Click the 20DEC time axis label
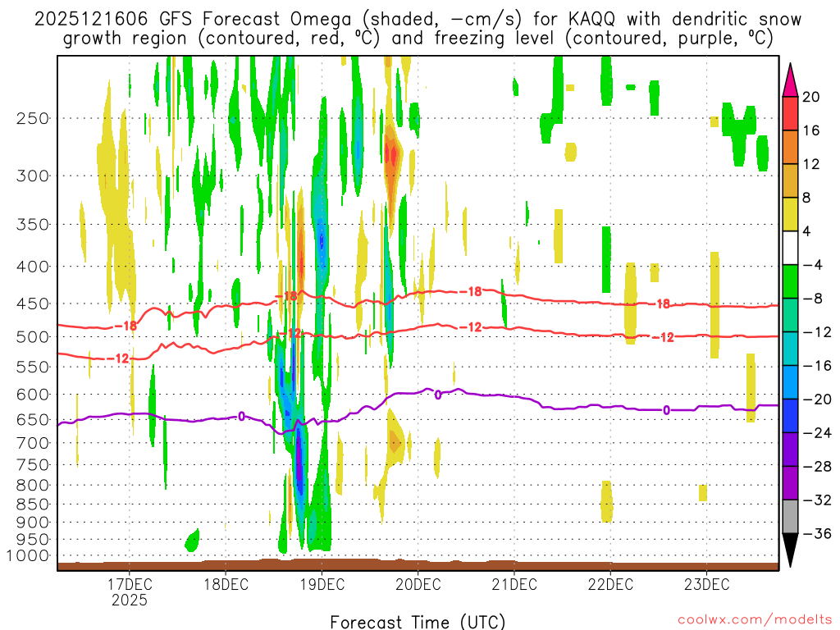The height and width of the screenshot is (630, 840). 418,584
